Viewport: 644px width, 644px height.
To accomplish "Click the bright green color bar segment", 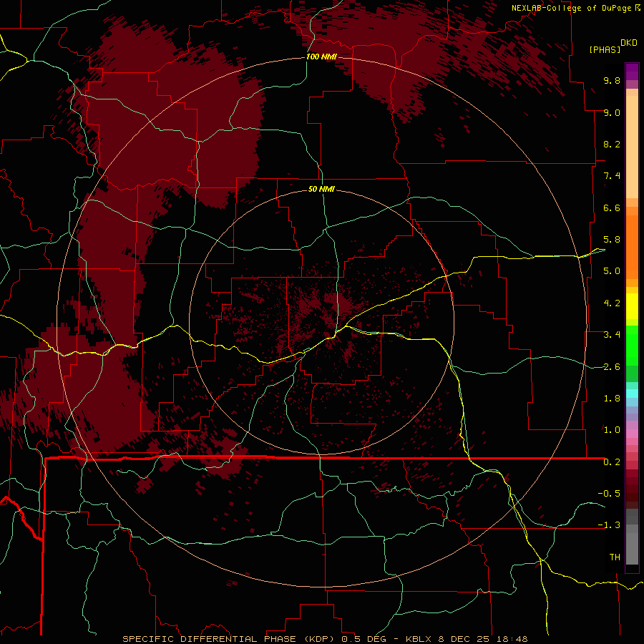I will tap(632, 345).
